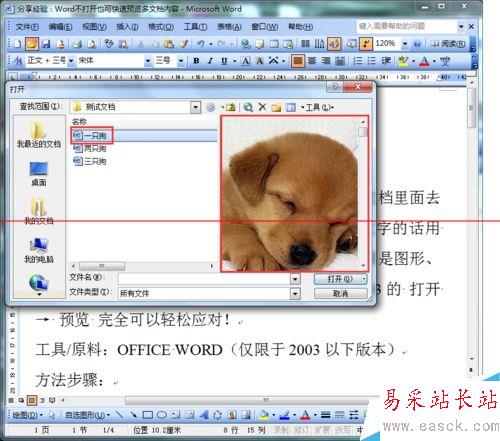Expand the Files of type dropdown
Viewport: 500px width, 441px height.
(x=295, y=293)
